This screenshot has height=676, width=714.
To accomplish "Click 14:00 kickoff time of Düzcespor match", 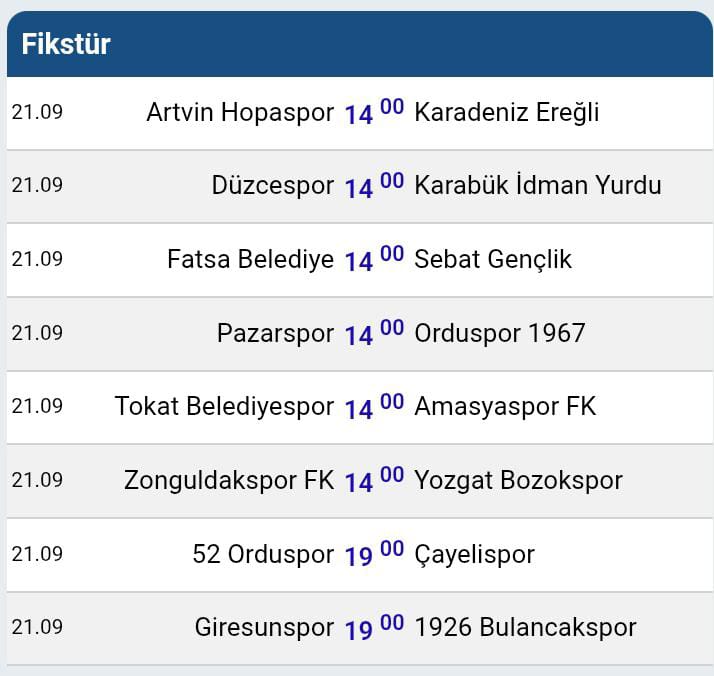I will (374, 186).
